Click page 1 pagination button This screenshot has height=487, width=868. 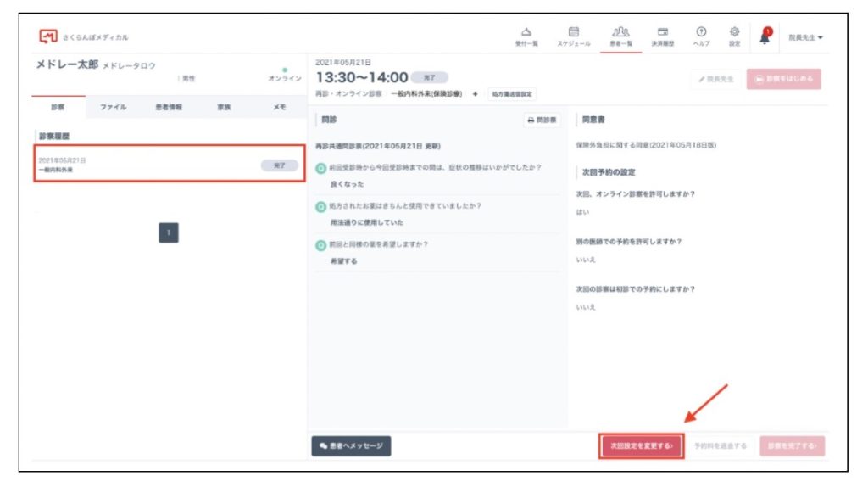168,232
